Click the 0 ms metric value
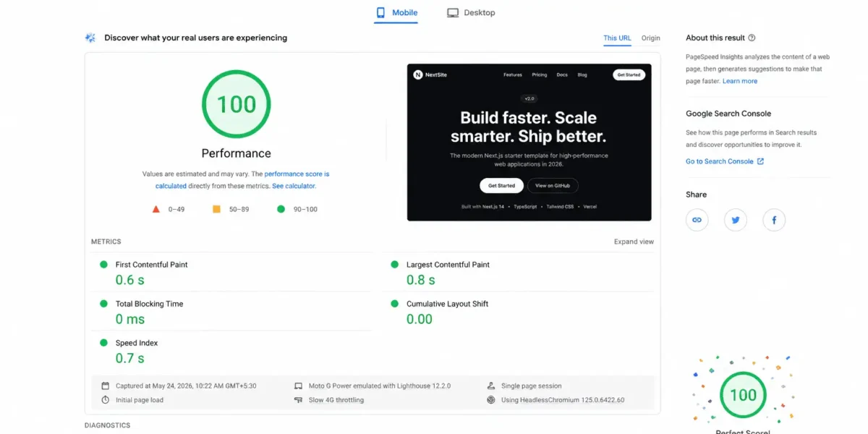This screenshot has height=434, width=868. coord(130,319)
